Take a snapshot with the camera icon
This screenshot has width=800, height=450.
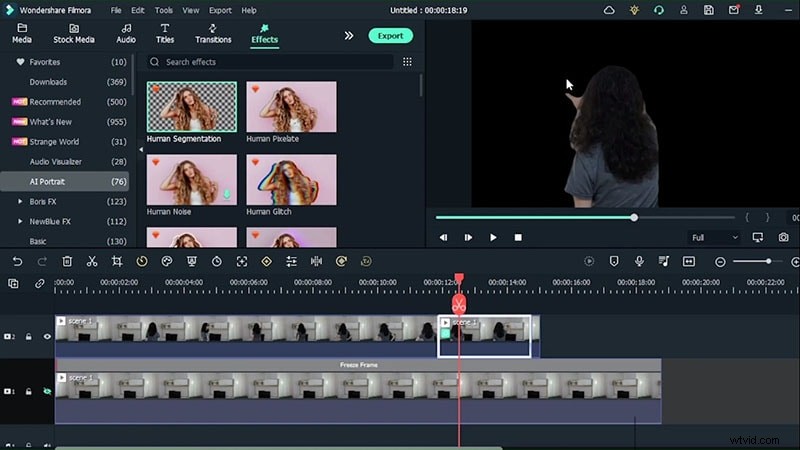783,237
